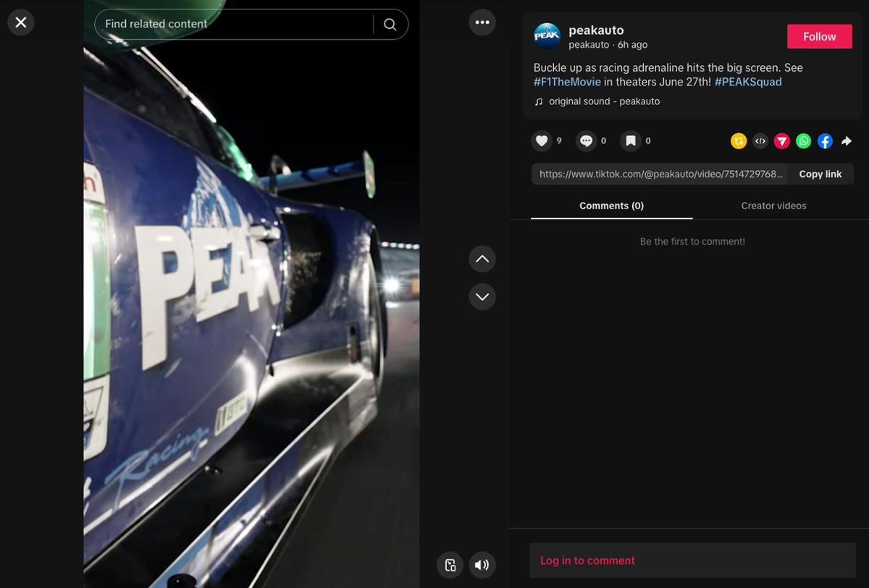Share the video to Facebook
Viewport: 869px width, 588px height.
point(825,141)
